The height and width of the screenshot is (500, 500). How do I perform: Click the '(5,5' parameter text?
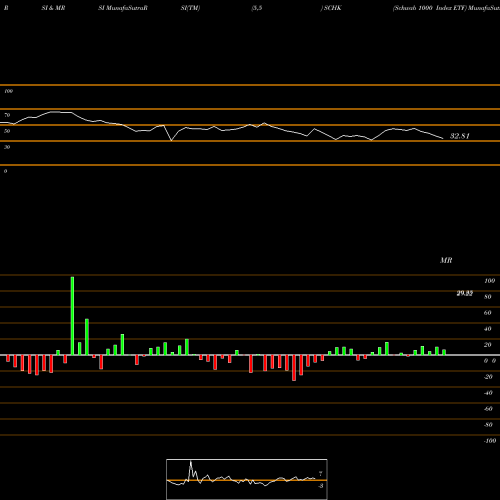(257, 8)
